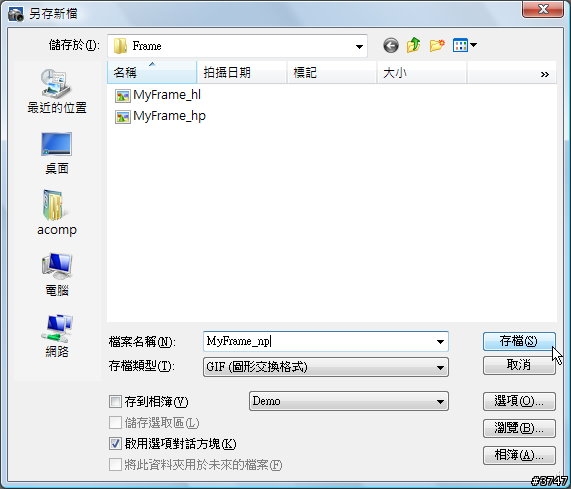This screenshot has height=489, width=571.
Task: Go up one folder level
Action: pos(413,46)
